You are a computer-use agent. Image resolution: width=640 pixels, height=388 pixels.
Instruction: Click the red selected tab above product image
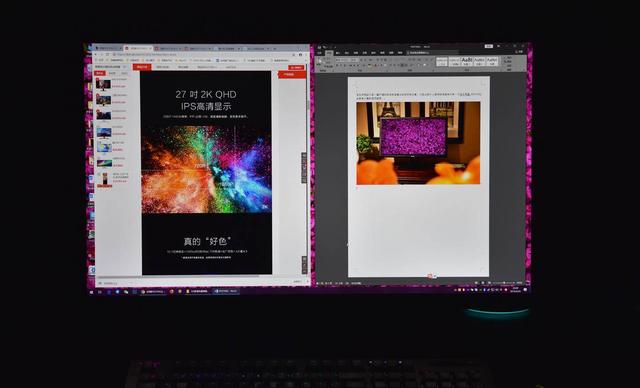point(142,67)
